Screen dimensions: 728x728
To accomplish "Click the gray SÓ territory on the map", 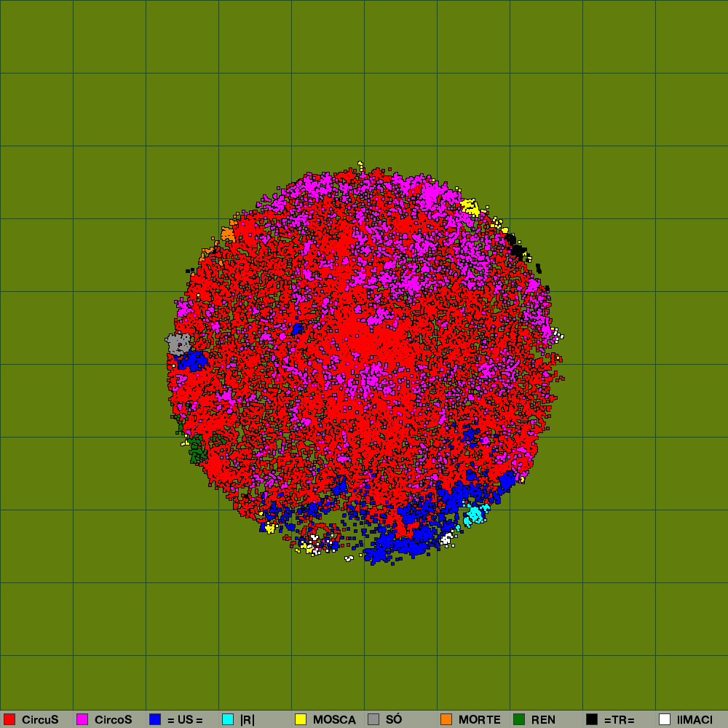I will [179, 344].
